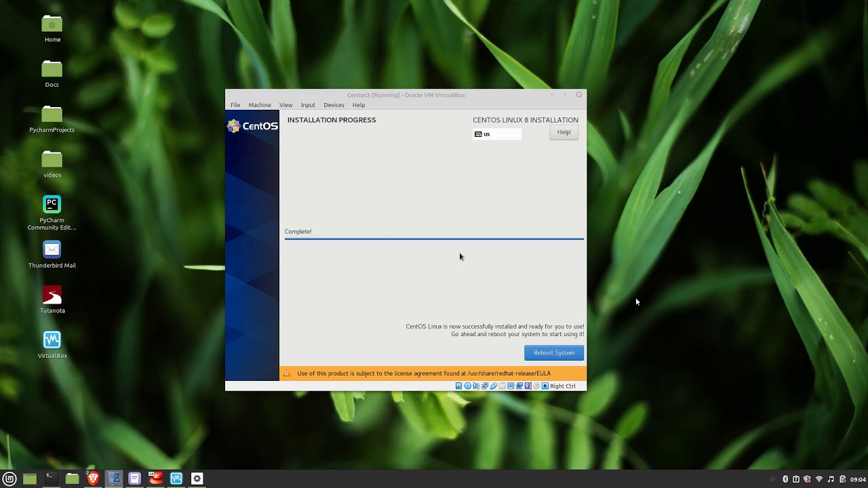868x488 pixels.
Task: Click the shared folders icon in VM status bar
Action: click(502, 386)
